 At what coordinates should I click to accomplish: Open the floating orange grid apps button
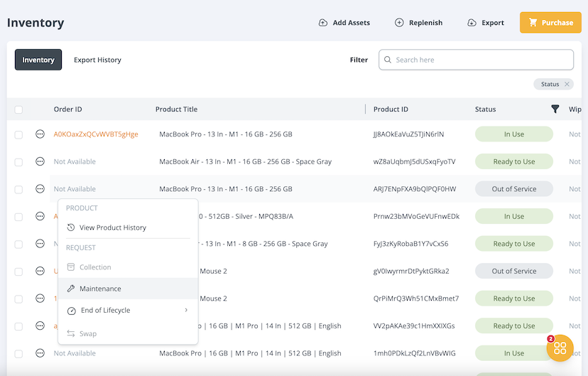click(560, 348)
